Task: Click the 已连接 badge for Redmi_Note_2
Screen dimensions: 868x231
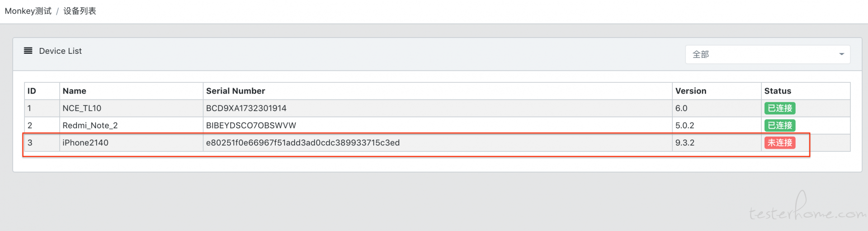Action: click(x=780, y=125)
